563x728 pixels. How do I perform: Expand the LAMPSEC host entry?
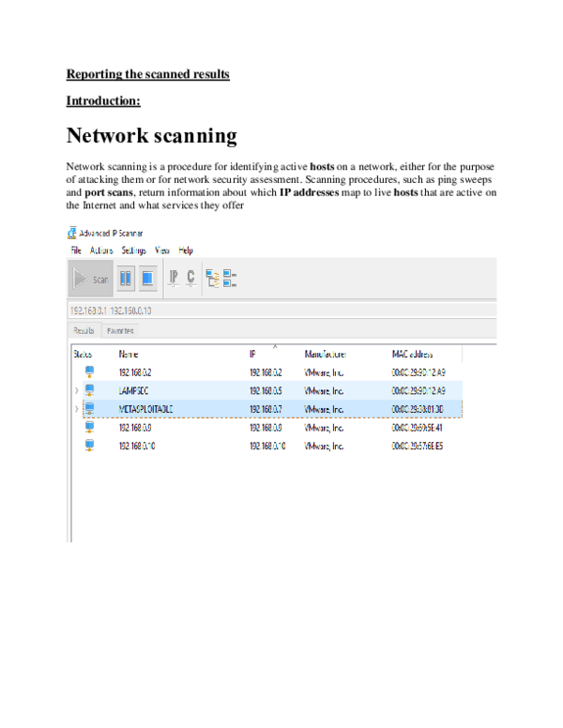pyautogui.click(x=76, y=390)
